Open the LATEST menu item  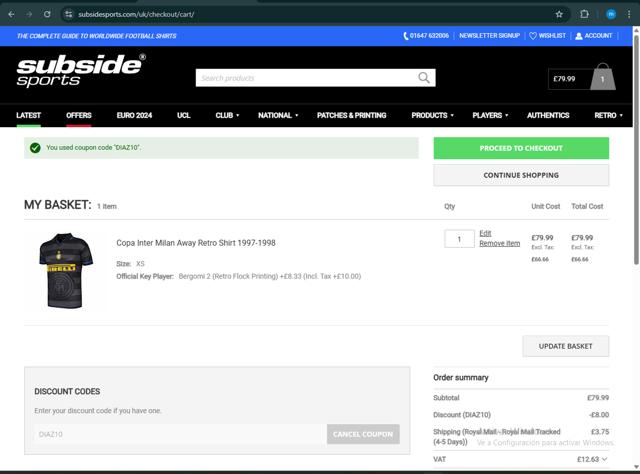(x=28, y=115)
